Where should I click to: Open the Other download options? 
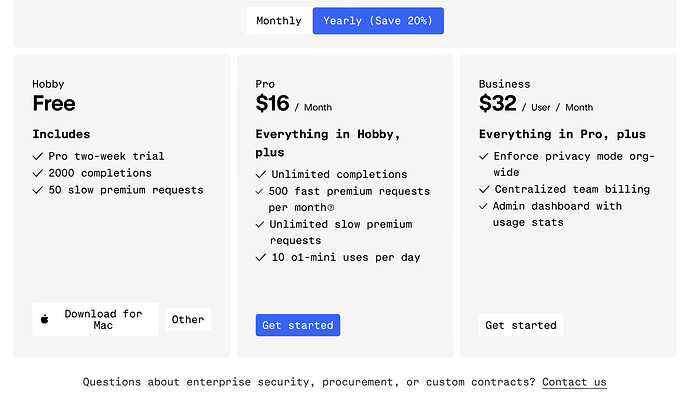click(188, 320)
